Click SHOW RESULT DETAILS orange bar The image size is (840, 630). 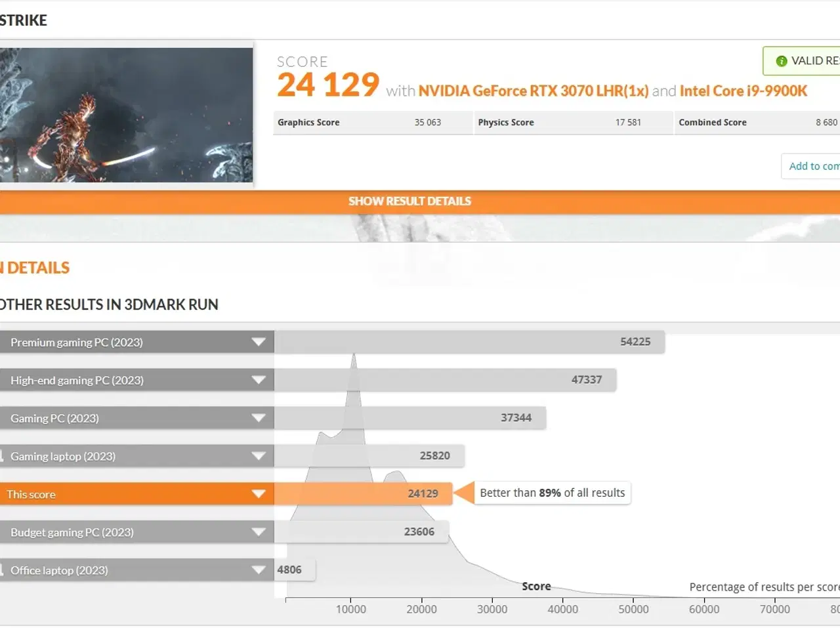pyautogui.click(x=420, y=201)
